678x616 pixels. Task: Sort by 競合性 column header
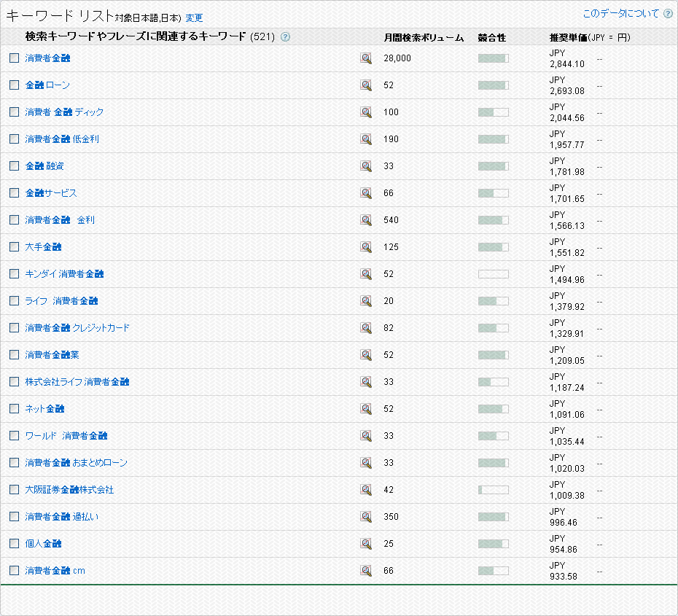coord(491,37)
